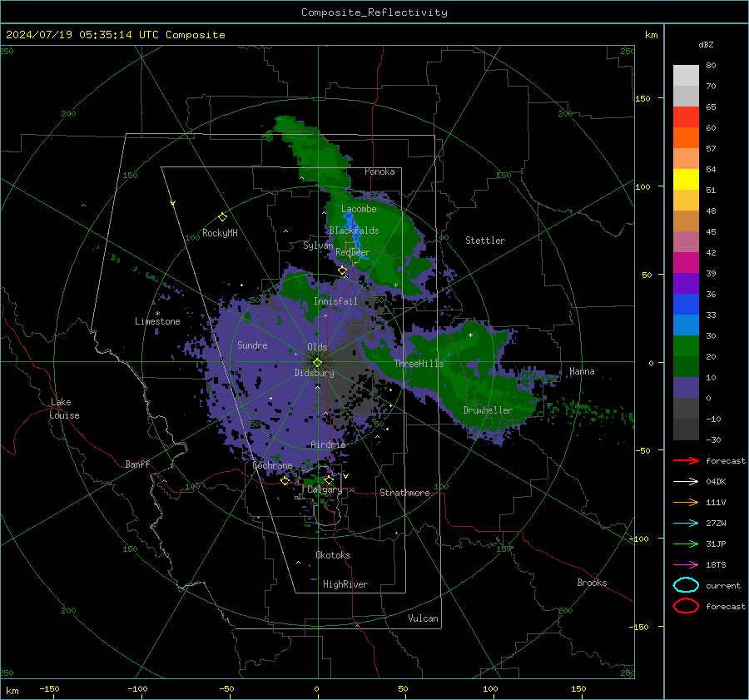Click the purple 0-10 dBZ legend swatch
This screenshot has height=700, width=749.
pyautogui.click(x=686, y=387)
